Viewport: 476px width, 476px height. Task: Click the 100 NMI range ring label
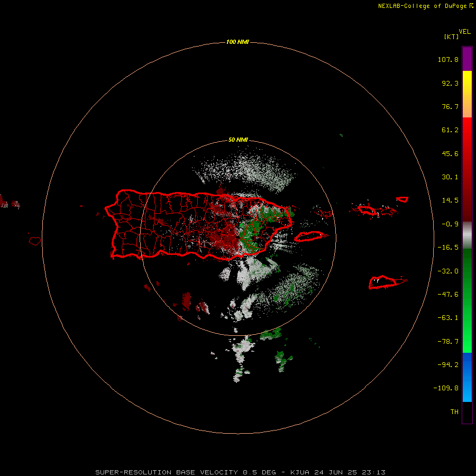click(237, 42)
